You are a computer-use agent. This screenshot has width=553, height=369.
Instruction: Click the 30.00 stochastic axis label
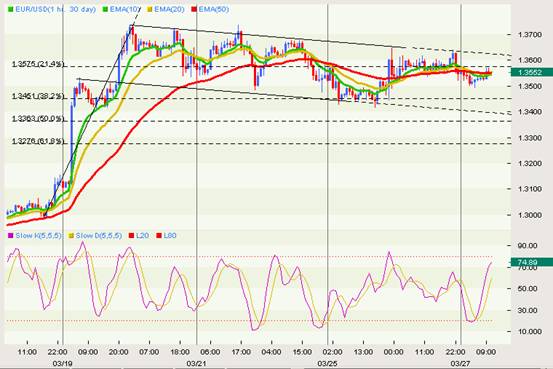coord(527,310)
